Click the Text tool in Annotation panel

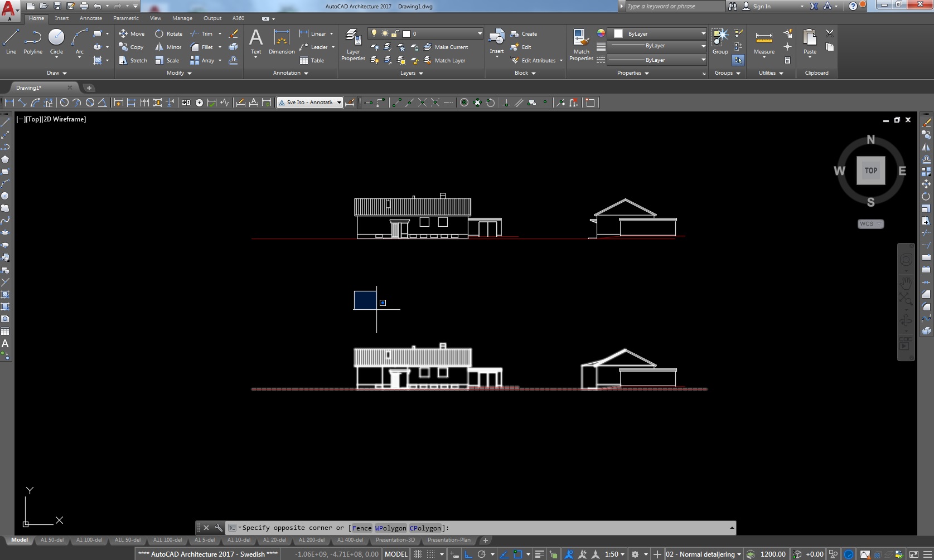pos(256,41)
